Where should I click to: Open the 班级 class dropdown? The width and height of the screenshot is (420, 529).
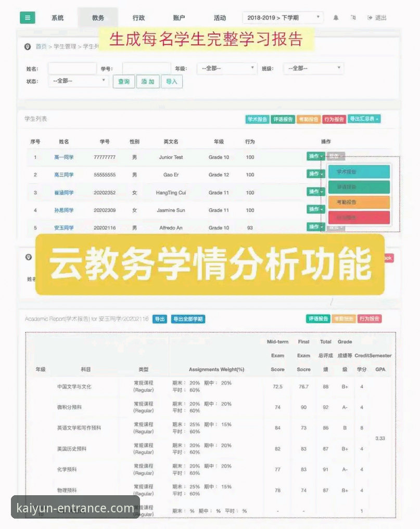[x=313, y=68]
